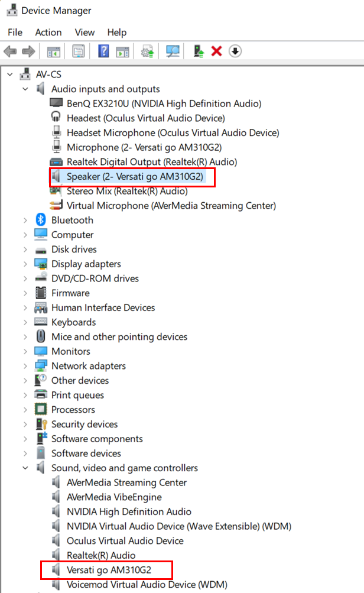Click the disable device down-arrow icon
Screen dimensions: 364x593
click(235, 51)
